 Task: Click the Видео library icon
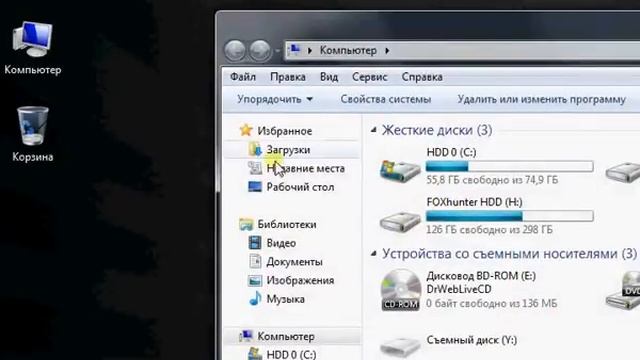point(255,243)
